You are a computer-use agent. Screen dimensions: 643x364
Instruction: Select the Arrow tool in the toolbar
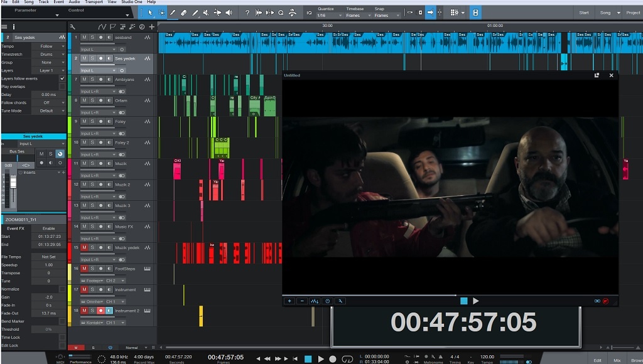[x=150, y=13]
